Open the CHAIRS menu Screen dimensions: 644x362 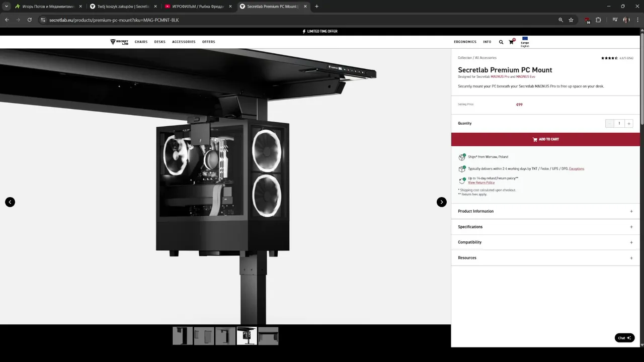(141, 42)
